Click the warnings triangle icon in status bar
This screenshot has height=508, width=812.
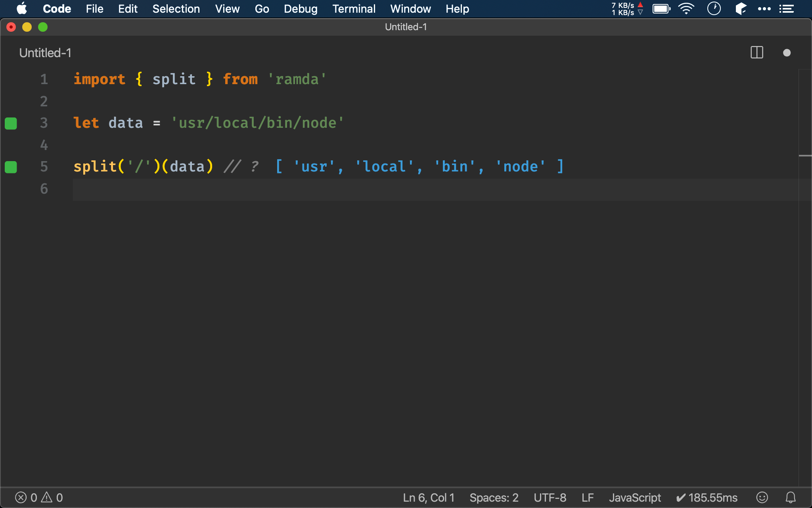pos(47,497)
